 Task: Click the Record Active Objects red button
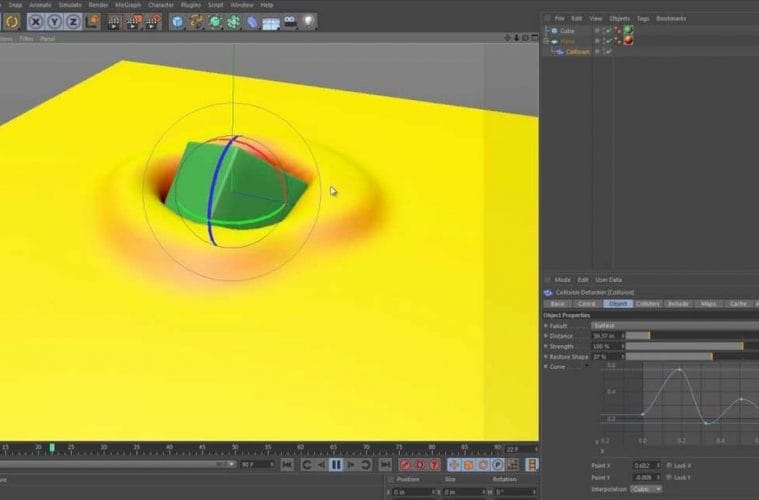coord(405,465)
